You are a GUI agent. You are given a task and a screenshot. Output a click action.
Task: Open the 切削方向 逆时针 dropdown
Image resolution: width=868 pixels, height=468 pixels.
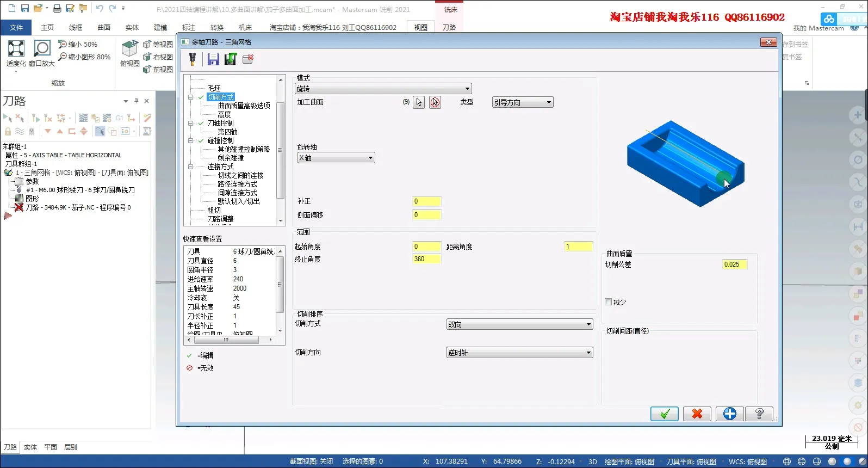pyautogui.click(x=519, y=353)
